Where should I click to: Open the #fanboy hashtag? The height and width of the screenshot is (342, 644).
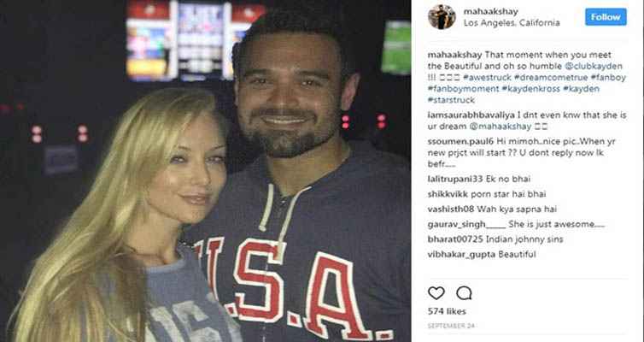pyautogui.click(x=608, y=77)
